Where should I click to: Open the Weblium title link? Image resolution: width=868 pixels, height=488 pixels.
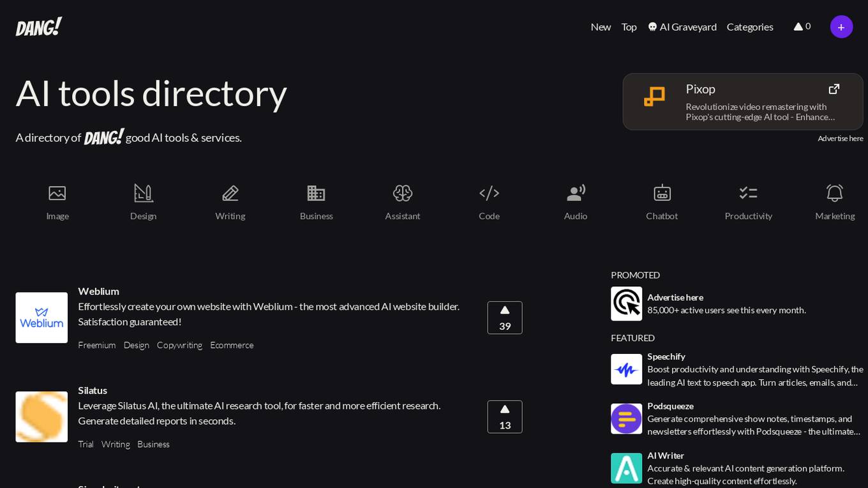[98, 291]
